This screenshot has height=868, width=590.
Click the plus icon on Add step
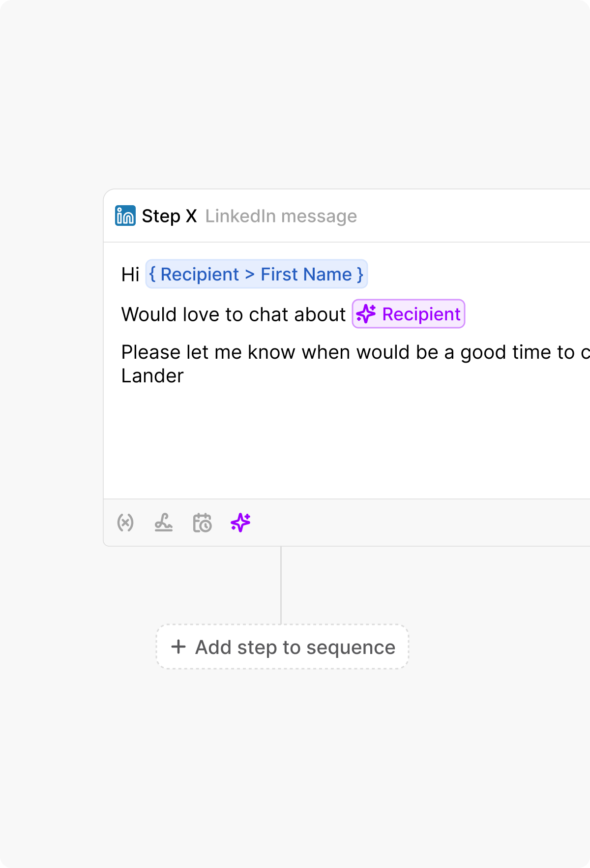pyautogui.click(x=178, y=647)
